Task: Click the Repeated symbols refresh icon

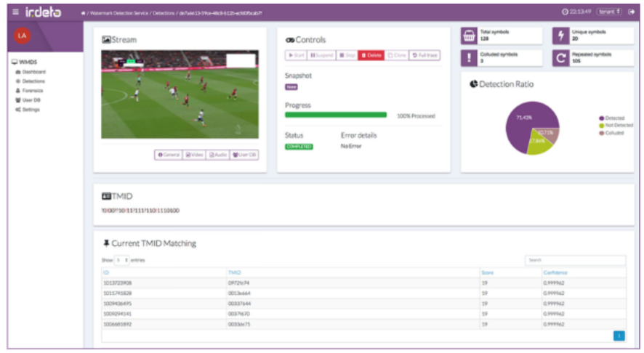Action: (x=560, y=58)
